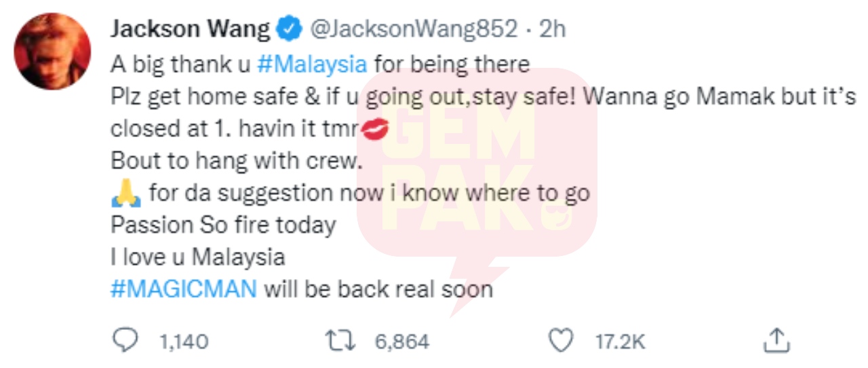Screen dimensions: 868x368
Task: Follow the #Malaysia hashtag link
Action: [313, 65]
